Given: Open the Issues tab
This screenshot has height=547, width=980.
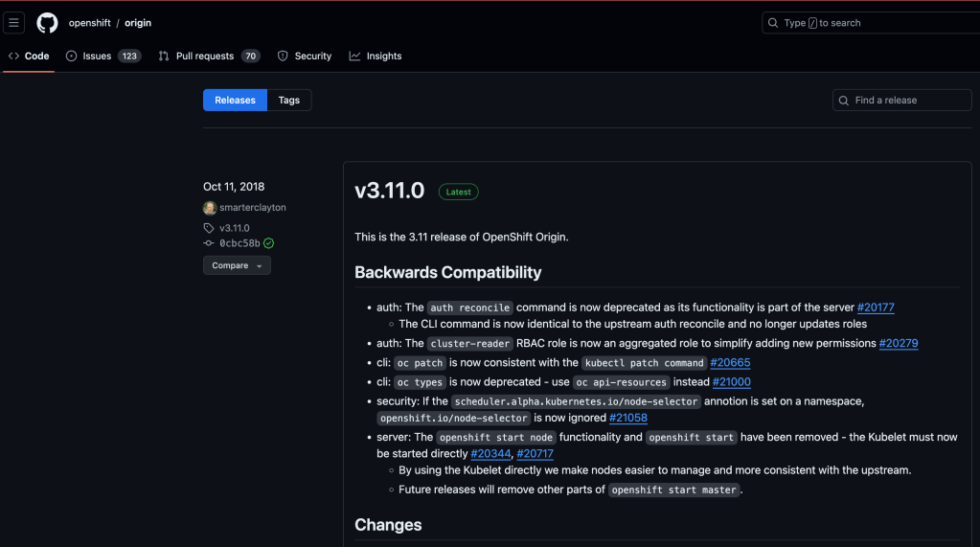Looking at the screenshot, I should tap(103, 57).
